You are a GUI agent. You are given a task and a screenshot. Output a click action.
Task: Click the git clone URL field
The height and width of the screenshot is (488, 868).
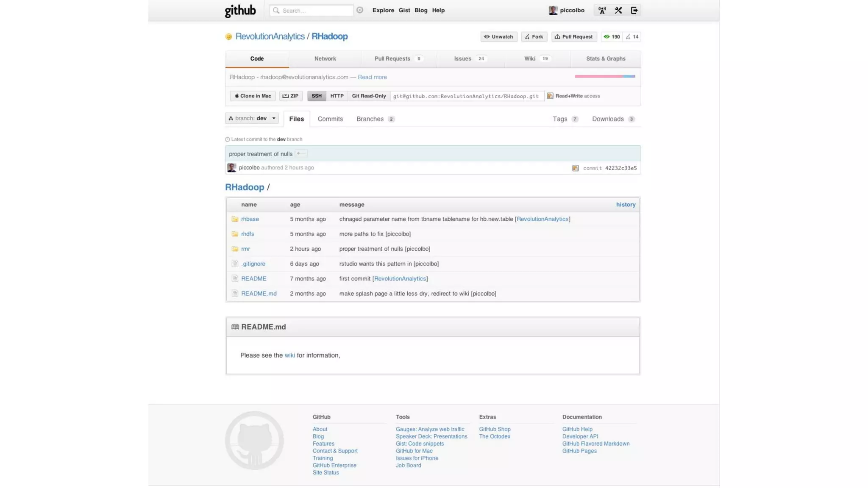467,96
